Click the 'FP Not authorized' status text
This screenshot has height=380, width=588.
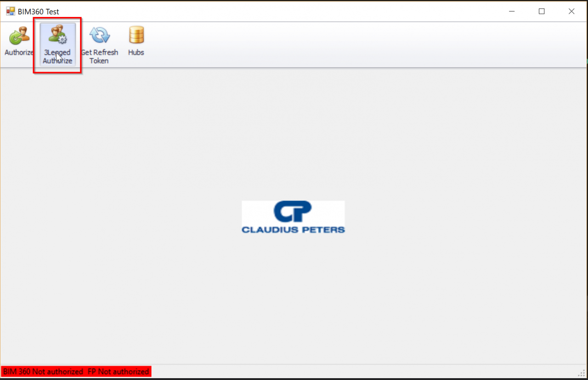[119, 371]
